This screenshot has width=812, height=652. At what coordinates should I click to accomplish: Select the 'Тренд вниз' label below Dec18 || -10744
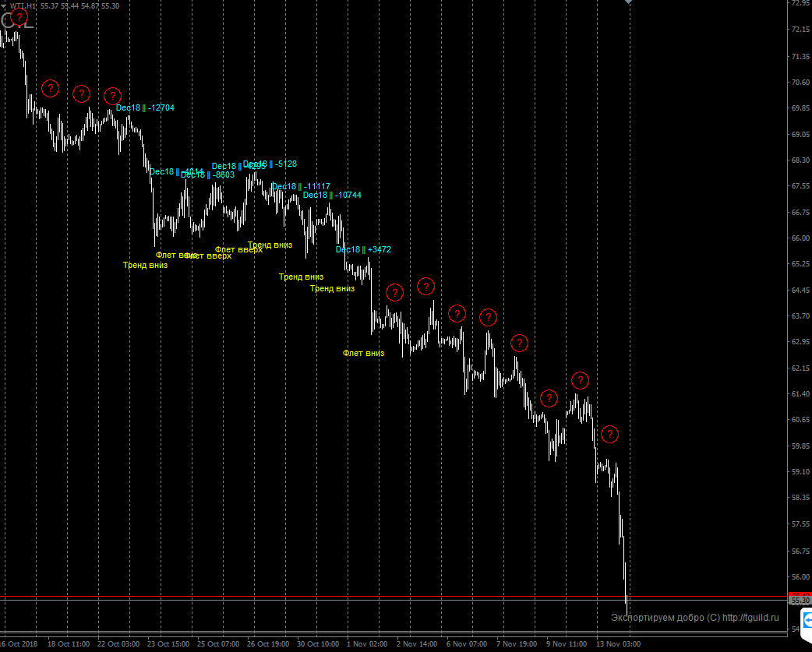tap(332, 288)
